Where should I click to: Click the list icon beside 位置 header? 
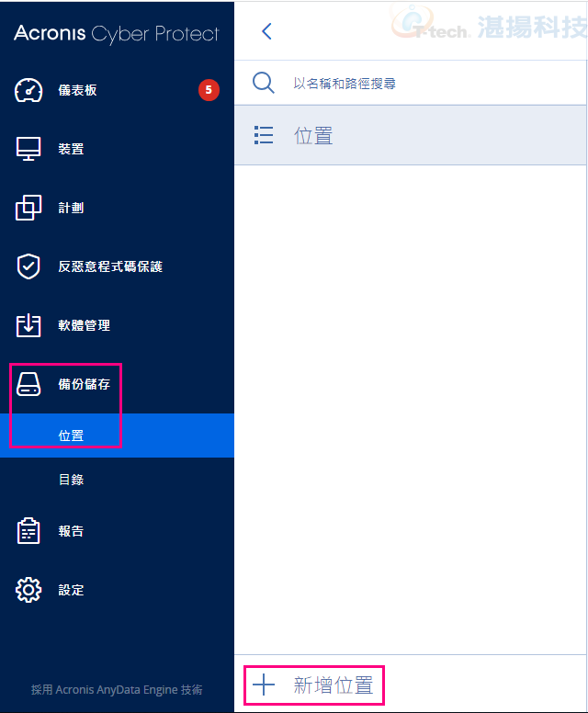point(264,135)
